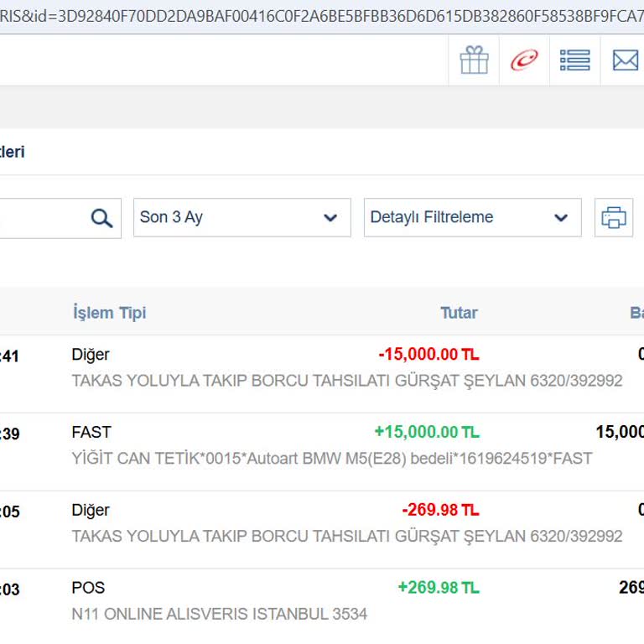Focus the transaction search text field

(x=42, y=218)
